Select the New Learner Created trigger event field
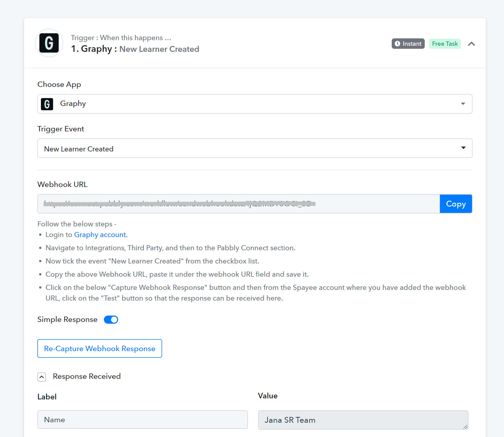The width and height of the screenshot is (504, 437). coord(255,148)
